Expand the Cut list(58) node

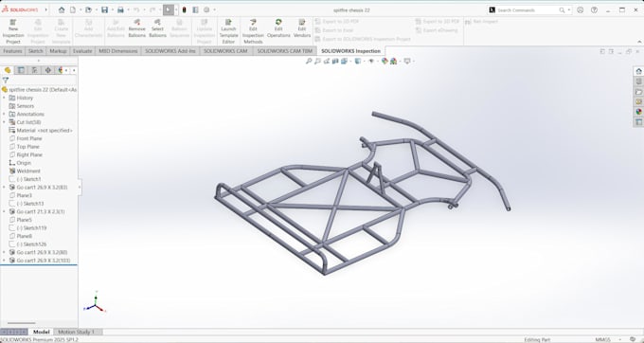pyautogui.click(x=4, y=122)
